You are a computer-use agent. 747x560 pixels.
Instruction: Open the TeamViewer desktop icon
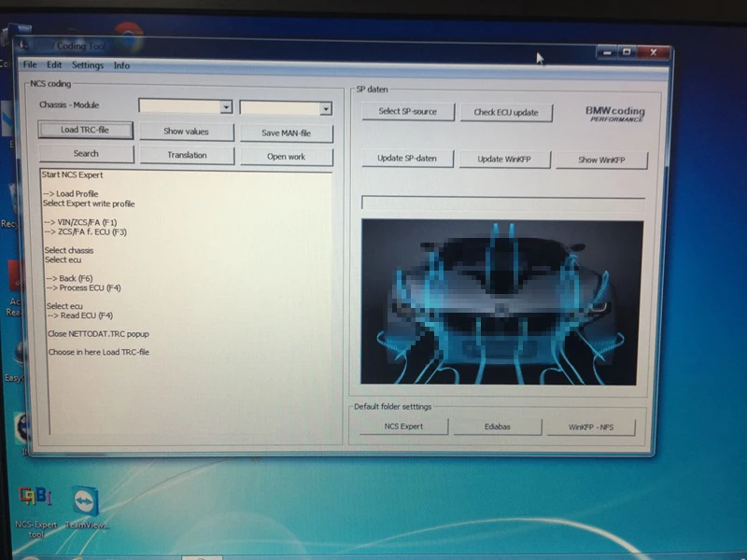pos(87,508)
